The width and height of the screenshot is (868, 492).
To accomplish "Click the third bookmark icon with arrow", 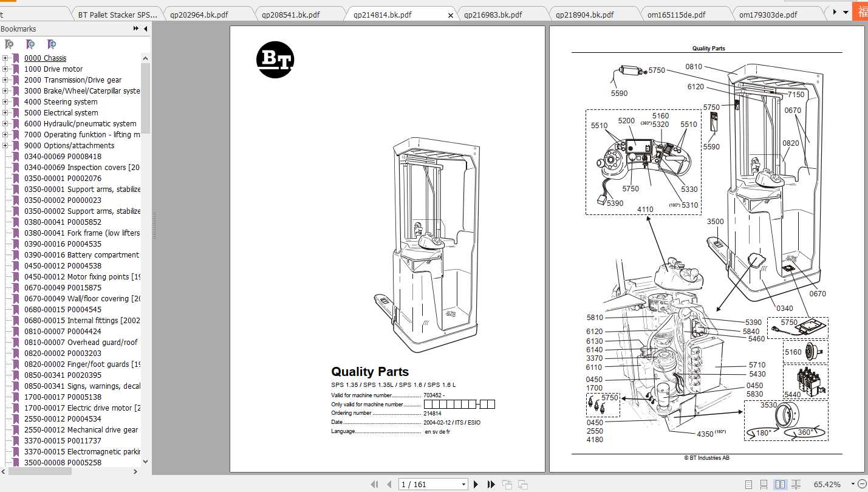I will [x=52, y=44].
